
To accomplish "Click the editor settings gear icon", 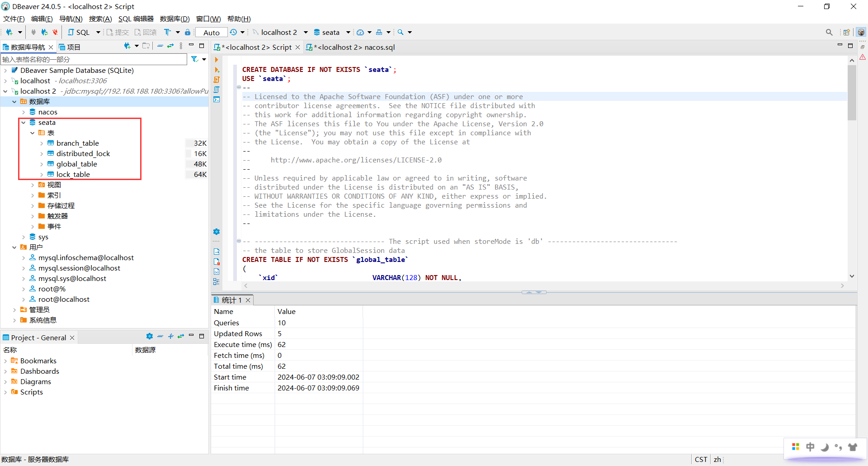I will point(217,232).
